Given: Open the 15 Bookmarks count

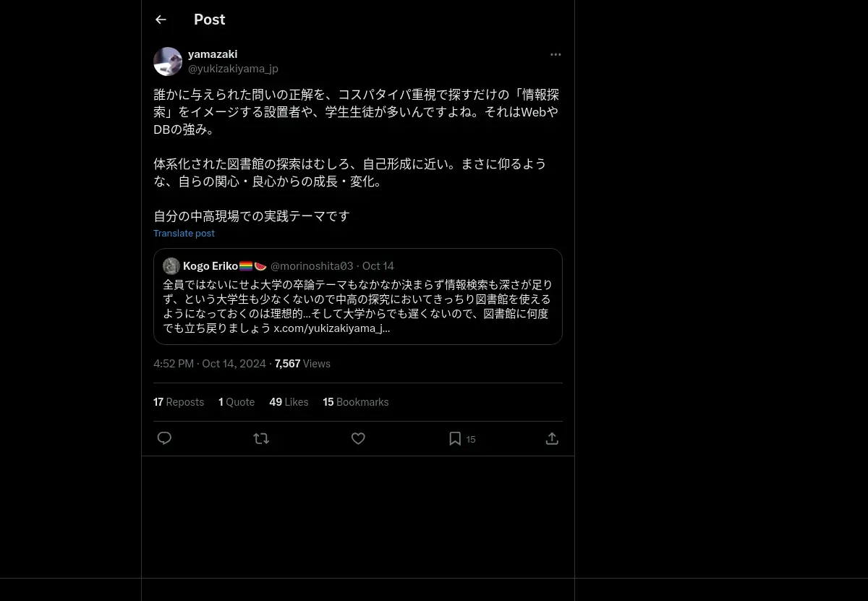Looking at the screenshot, I should click(x=356, y=402).
